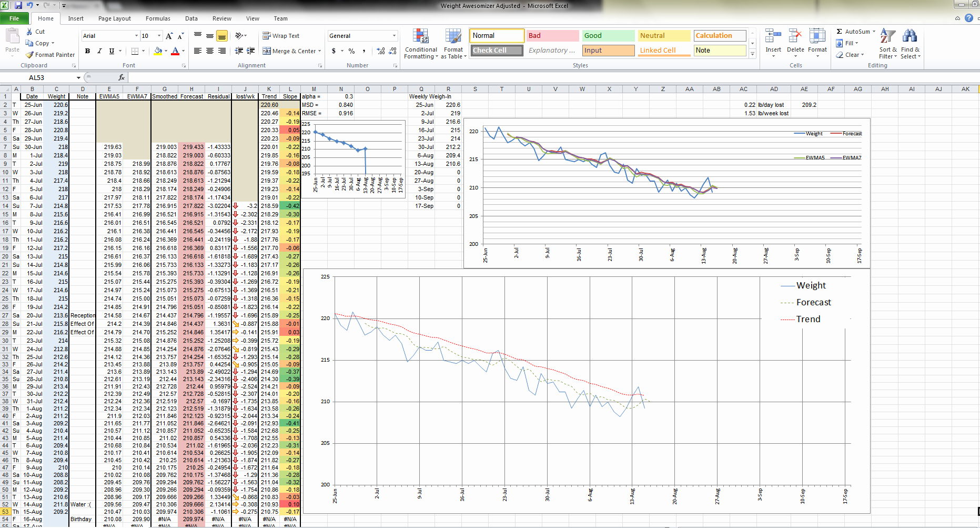Switch to the Formulas tab
The image size is (980, 528).
pyautogui.click(x=158, y=18)
